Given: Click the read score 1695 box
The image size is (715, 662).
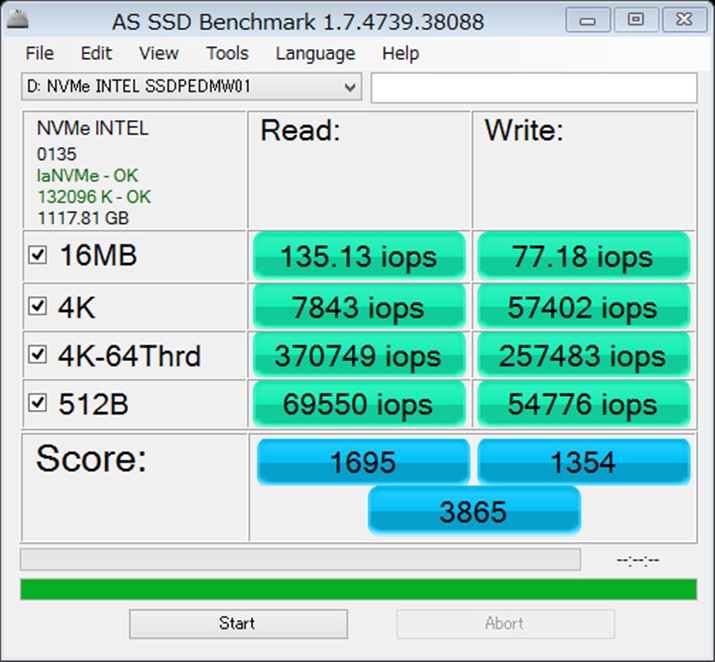Looking at the screenshot, I should coord(362,463).
